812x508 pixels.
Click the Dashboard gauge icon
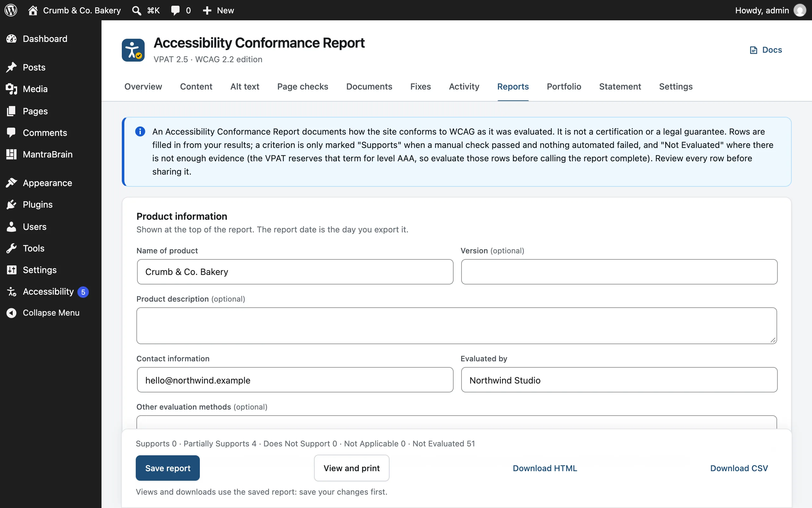11,39
